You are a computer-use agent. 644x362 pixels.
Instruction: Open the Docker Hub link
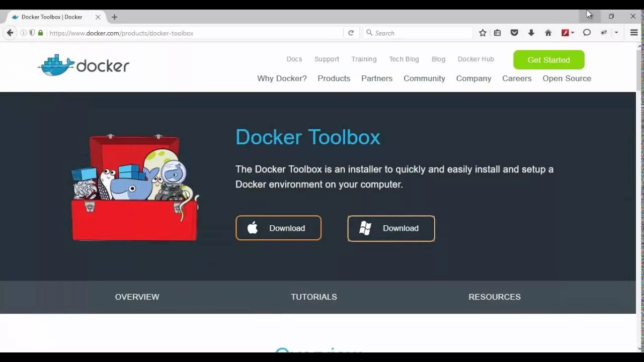(475, 59)
